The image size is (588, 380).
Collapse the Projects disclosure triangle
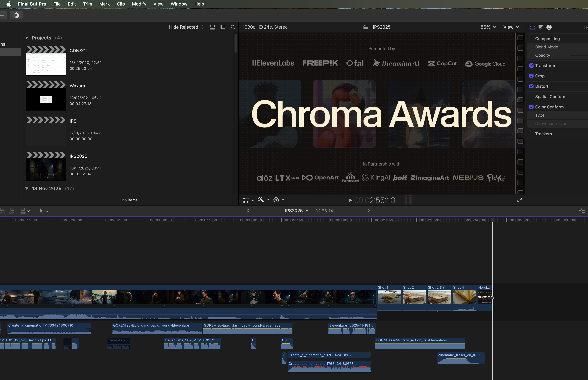pos(27,38)
